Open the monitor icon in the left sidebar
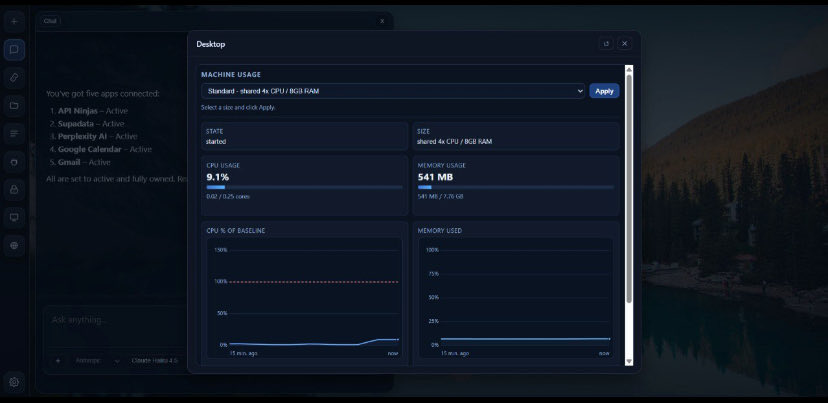 pos(14,218)
